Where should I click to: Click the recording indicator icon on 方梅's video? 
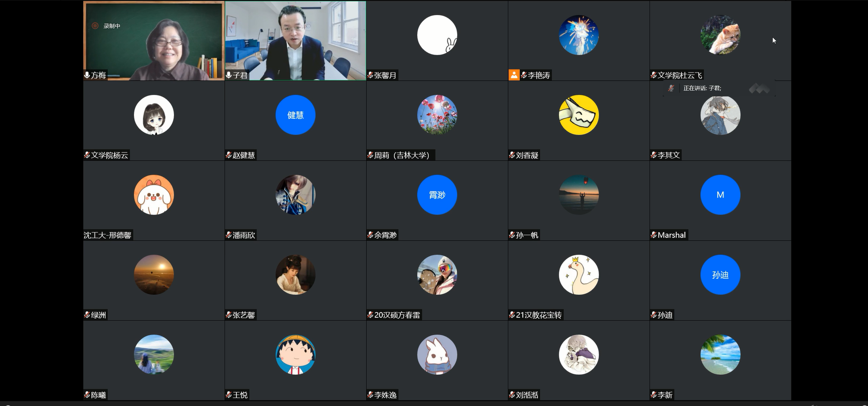click(x=95, y=26)
